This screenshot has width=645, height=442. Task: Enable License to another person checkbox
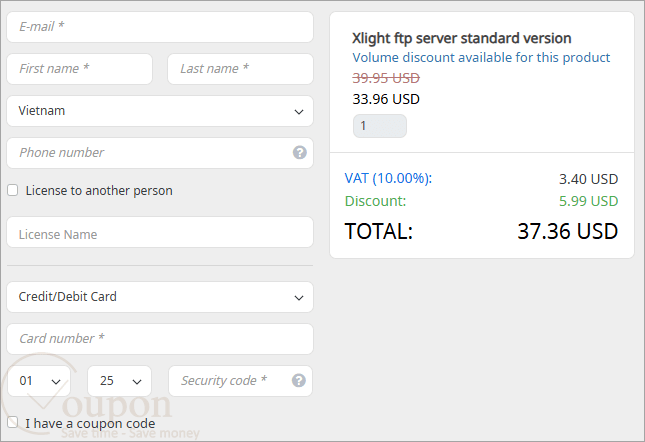(13, 190)
